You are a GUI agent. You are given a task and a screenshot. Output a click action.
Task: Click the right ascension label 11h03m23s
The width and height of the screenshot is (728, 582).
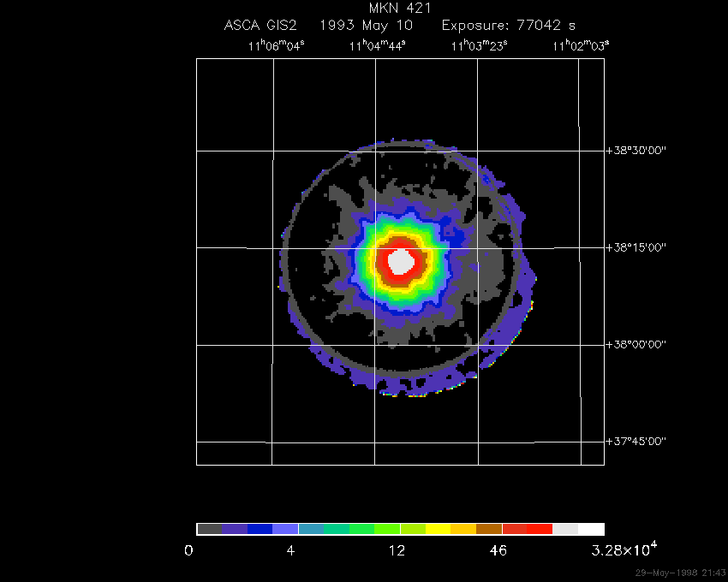(479, 45)
